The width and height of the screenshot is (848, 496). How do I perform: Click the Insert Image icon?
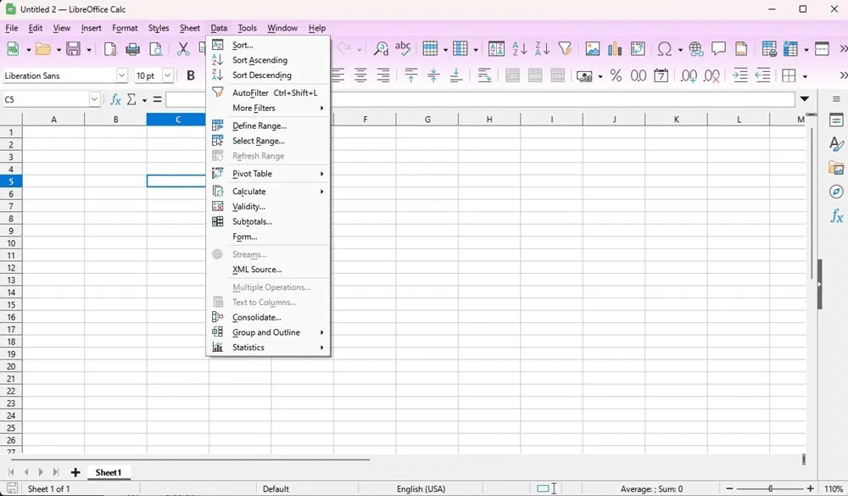(593, 49)
